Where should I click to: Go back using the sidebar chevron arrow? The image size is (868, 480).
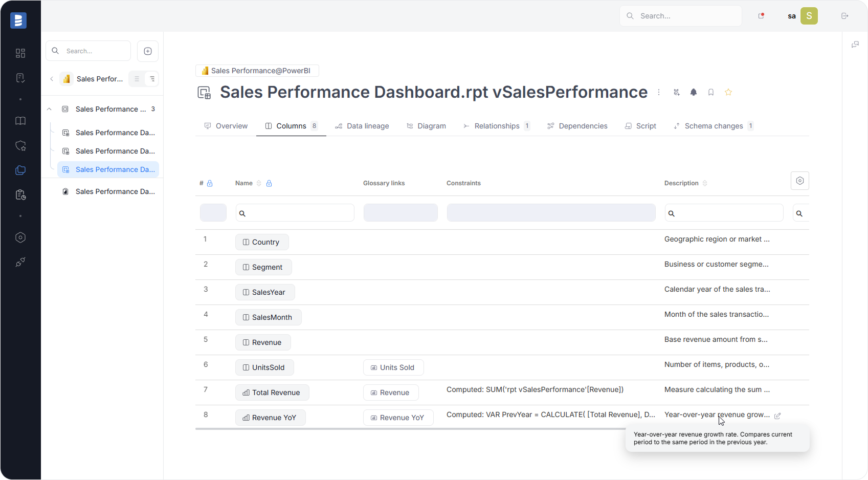point(52,79)
